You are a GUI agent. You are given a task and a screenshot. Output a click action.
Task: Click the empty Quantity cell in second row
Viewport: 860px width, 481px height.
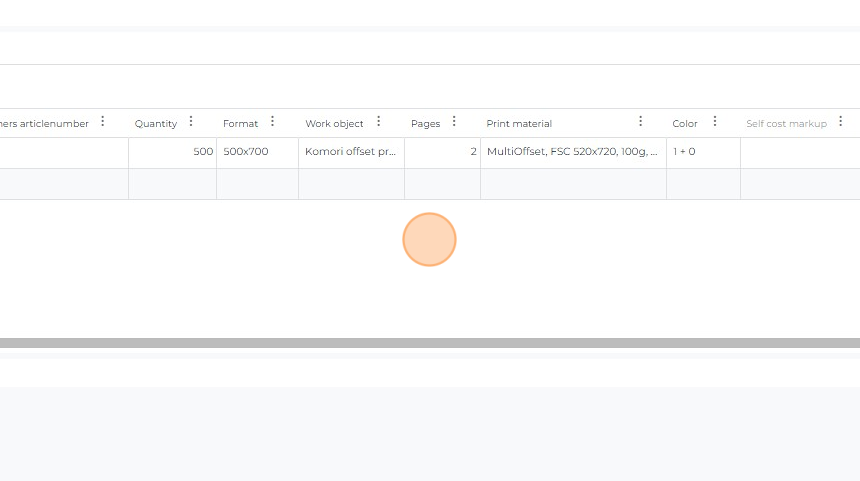(172, 184)
